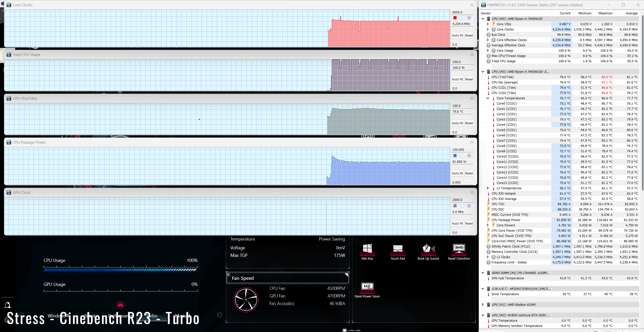Expand the Core VIDs sensor group
The width and height of the screenshot is (644, 332).
(488, 24)
